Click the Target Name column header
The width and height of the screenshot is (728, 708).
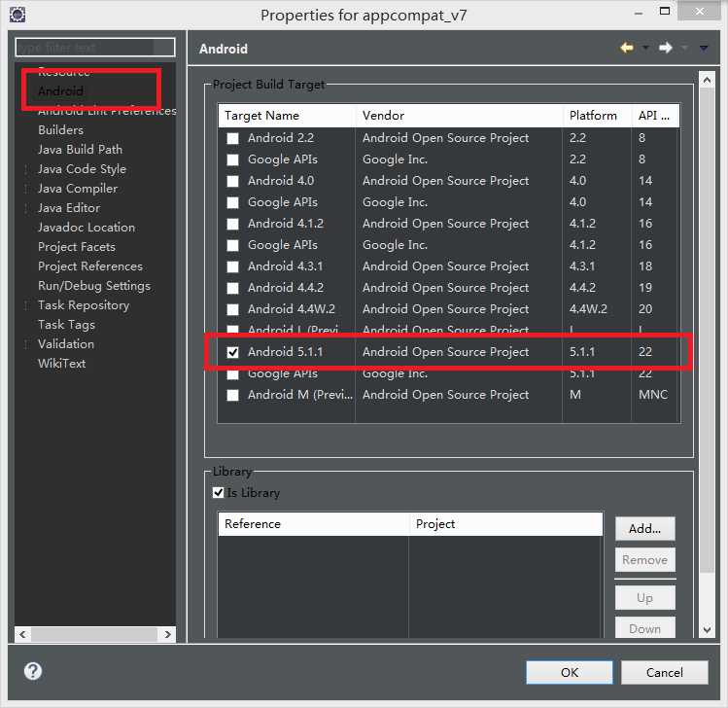click(287, 116)
